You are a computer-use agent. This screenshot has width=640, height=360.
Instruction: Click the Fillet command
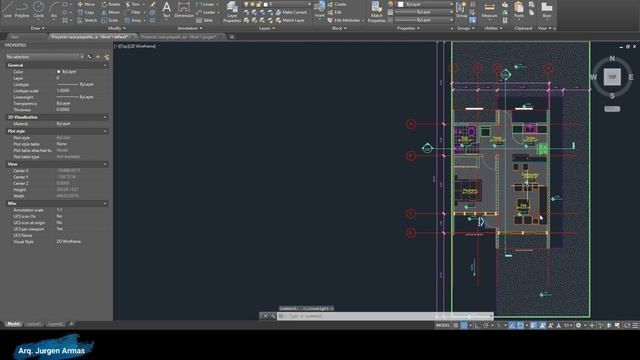tap(133, 12)
